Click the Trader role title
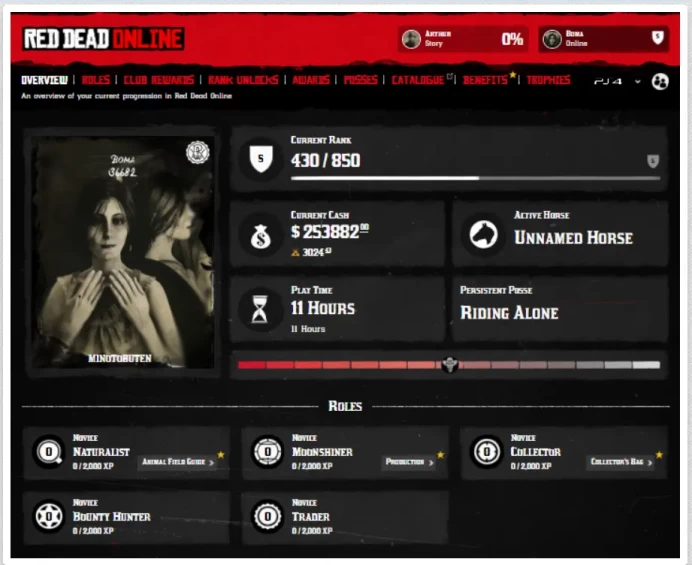The image size is (692, 565). click(x=311, y=516)
